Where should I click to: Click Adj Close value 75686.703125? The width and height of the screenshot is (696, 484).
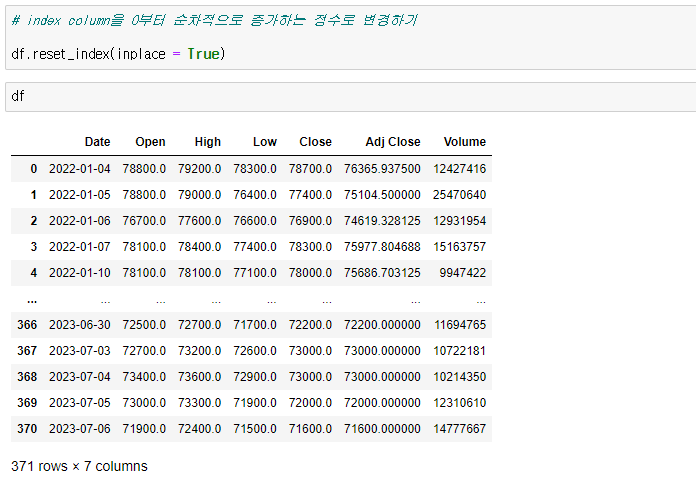pyautogui.click(x=382, y=273)
